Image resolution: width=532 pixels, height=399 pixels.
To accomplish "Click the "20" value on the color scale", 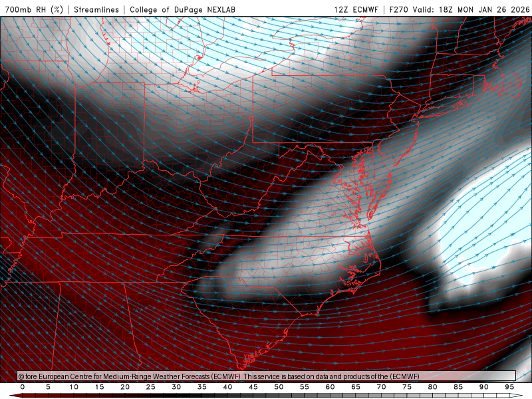I will (125, 387).
